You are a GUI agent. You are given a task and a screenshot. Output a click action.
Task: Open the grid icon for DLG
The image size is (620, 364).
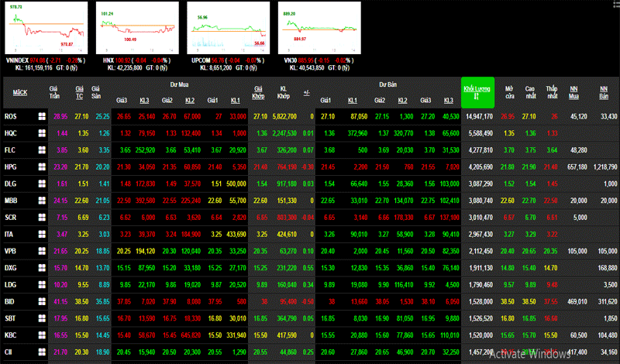[42, 184]
